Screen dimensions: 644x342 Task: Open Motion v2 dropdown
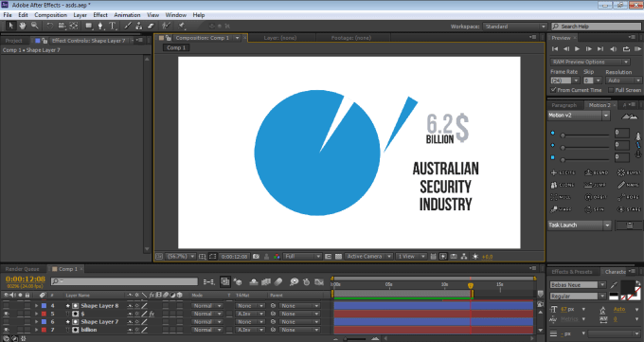click(579, 116)
